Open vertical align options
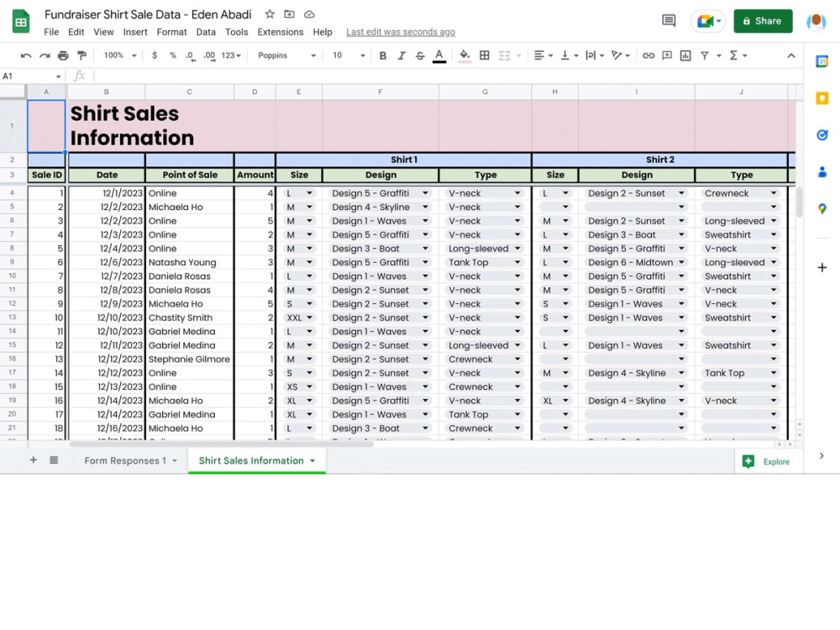 569,55
